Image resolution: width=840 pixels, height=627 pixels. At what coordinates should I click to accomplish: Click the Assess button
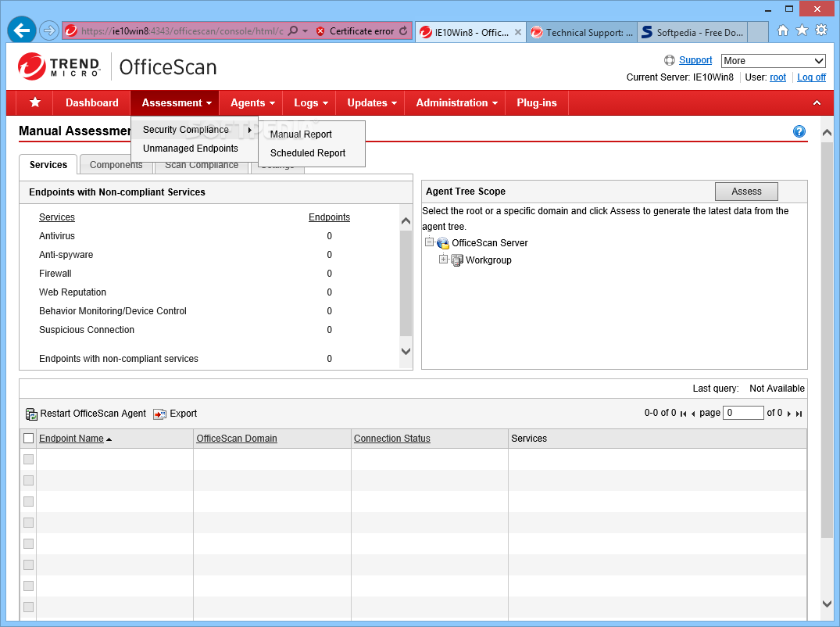[x=746, y=192]
